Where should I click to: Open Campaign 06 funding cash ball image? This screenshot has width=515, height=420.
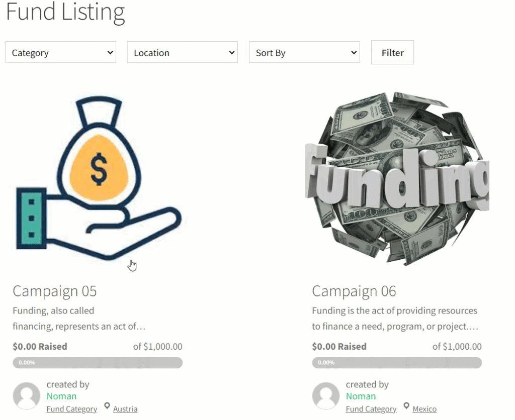coord(397,178)
